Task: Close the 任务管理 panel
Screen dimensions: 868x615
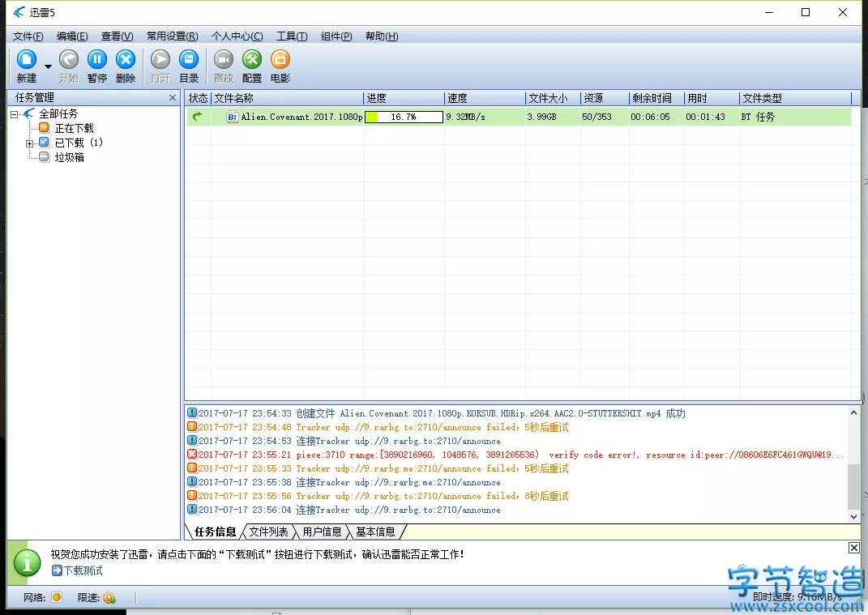Action: pos(173,98)
